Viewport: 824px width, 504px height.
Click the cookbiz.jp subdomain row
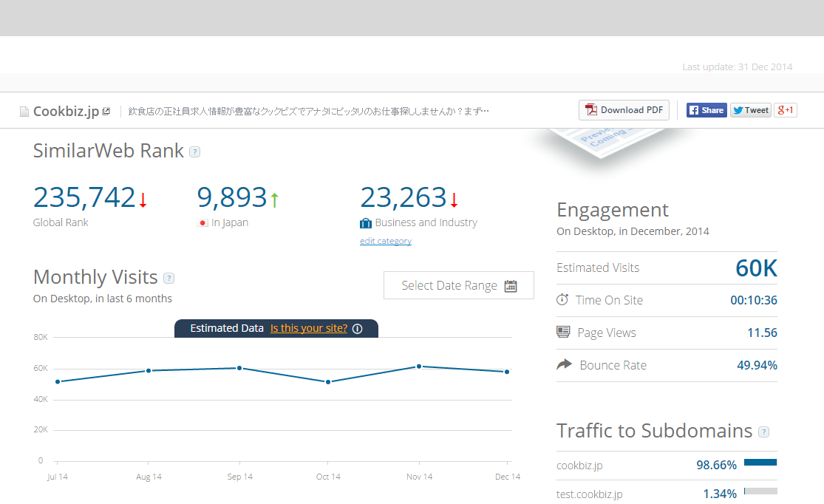pyautogui.click(x=667, y=465)
